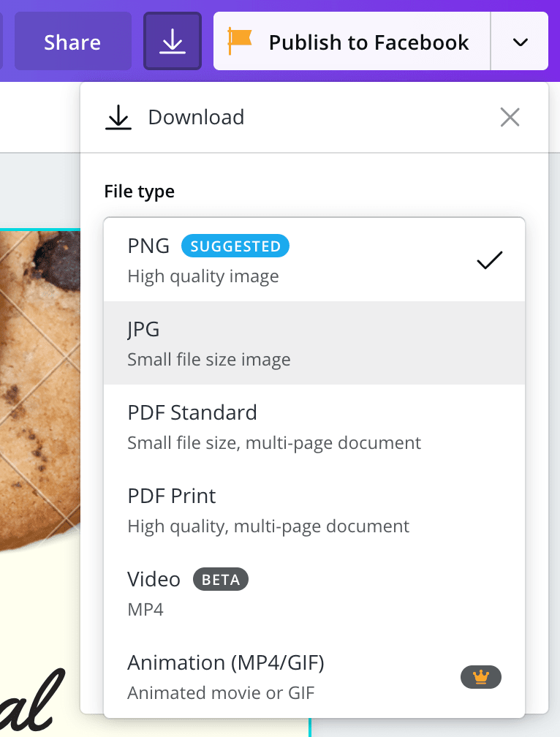This screenshot has height=737, width=560.
Task: Close the Download panel
Action: point(510,117)
